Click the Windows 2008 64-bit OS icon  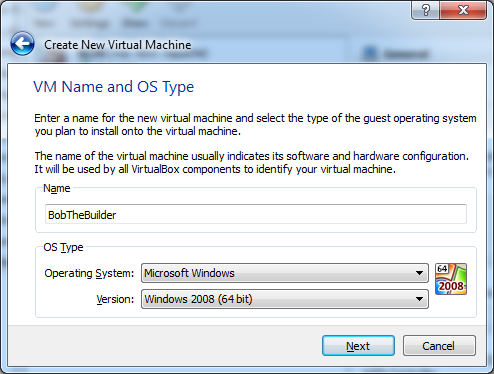coord(451,279)
